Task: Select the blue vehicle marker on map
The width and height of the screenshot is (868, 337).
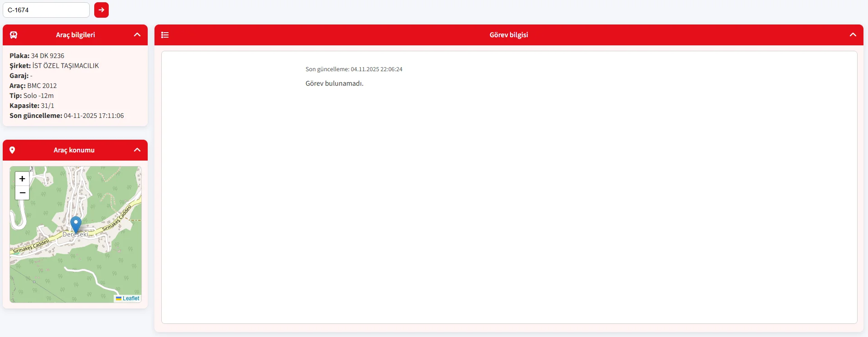Action: 76,224
